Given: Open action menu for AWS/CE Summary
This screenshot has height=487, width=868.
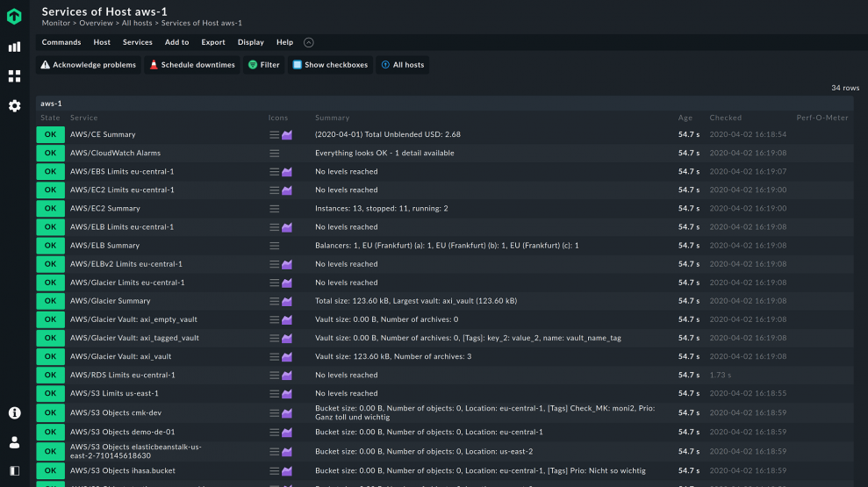Looking at the screenshot, I should click(274, 134).
